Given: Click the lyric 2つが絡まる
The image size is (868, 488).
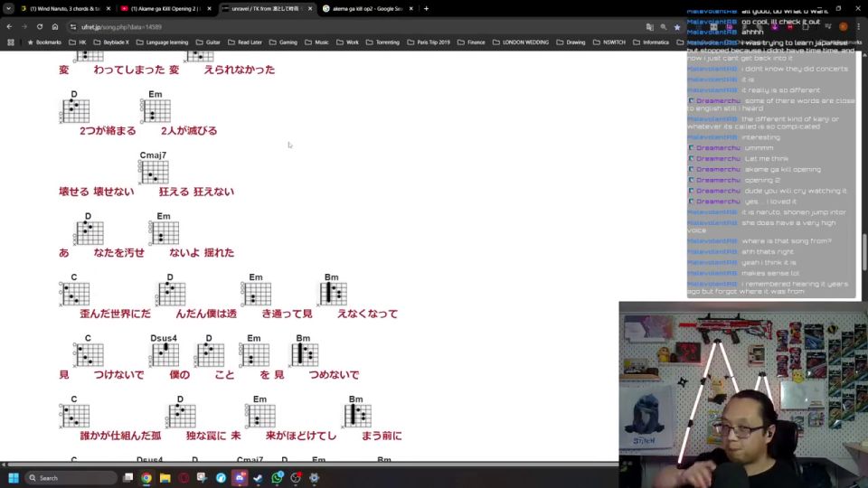Looking at the screenshot, I should (x=108, y=130).
